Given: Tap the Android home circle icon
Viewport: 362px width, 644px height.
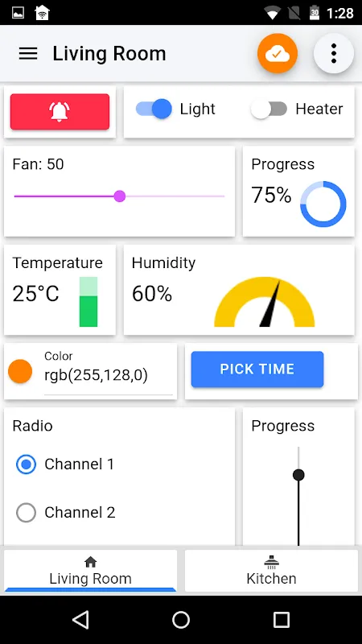Looking at the screenshot, I should (181, 619).
